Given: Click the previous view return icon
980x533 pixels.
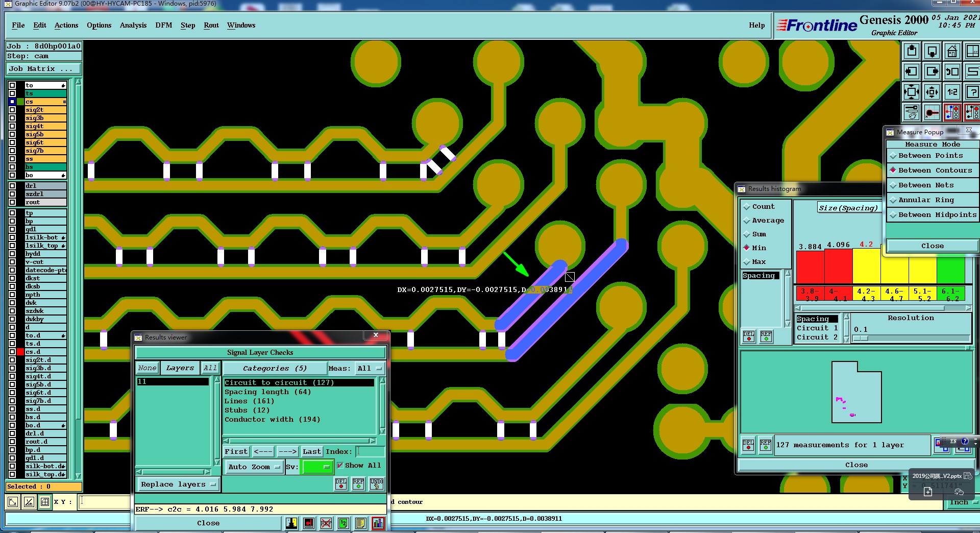Looking at the screenshot, I should (952, 71).
